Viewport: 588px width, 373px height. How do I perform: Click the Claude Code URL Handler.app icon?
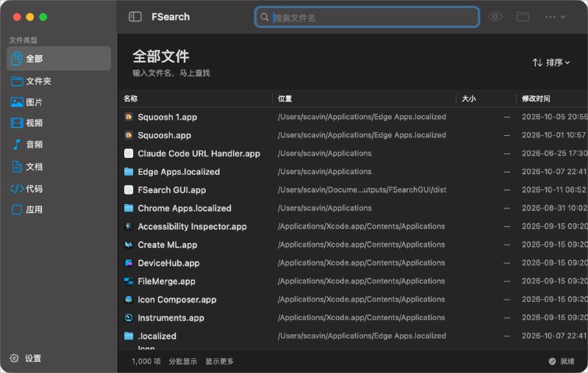coord(129,153)
